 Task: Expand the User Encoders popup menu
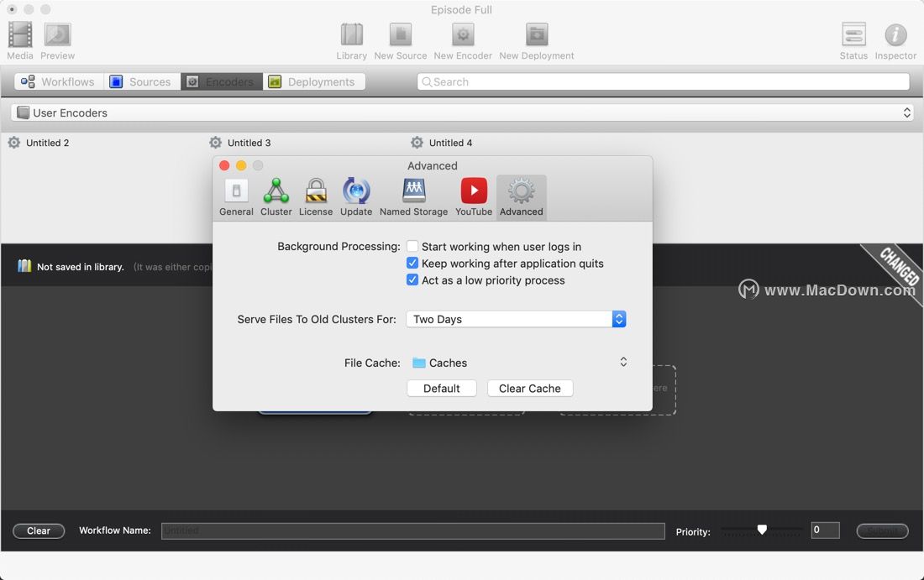pyautogui.click(x=462, y=112)
